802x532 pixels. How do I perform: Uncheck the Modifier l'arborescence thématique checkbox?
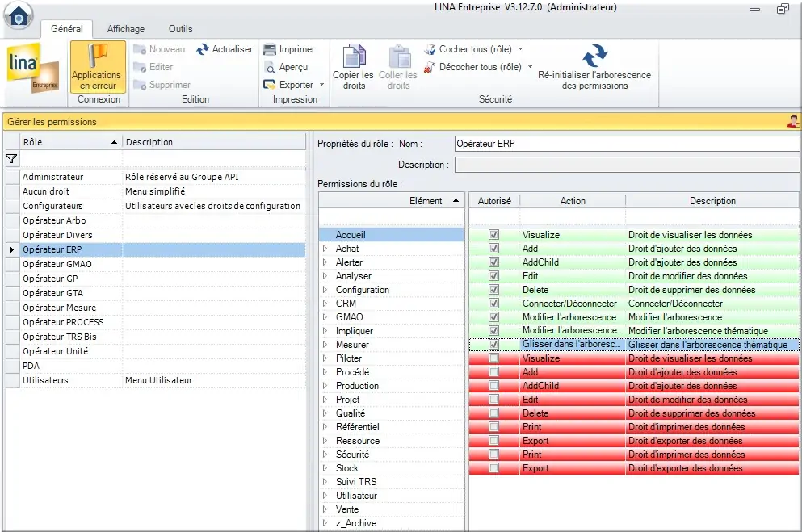[x=493, y=331]
